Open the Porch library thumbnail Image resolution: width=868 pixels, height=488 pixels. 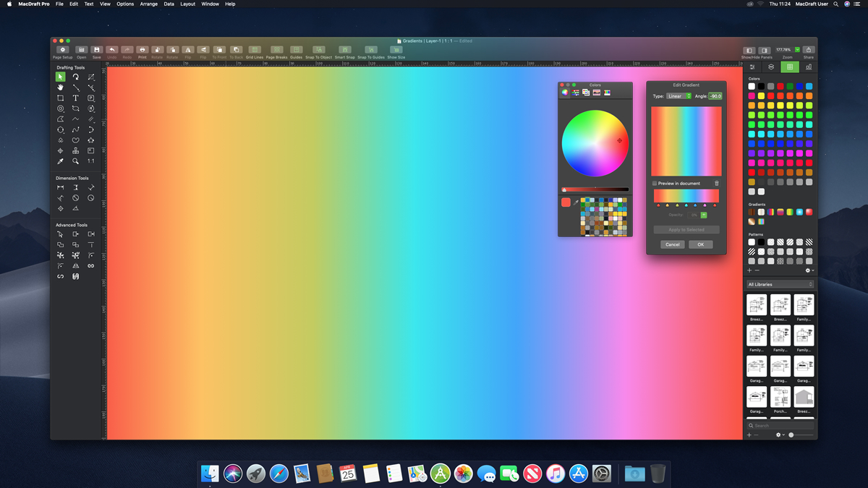click(780, 398)
